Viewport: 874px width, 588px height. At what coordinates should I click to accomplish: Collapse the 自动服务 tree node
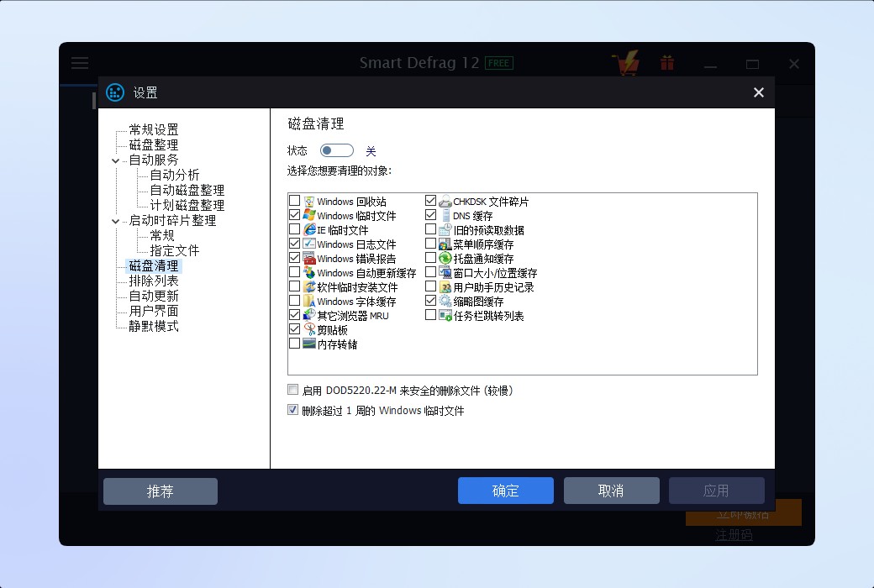tap(115, 160)
